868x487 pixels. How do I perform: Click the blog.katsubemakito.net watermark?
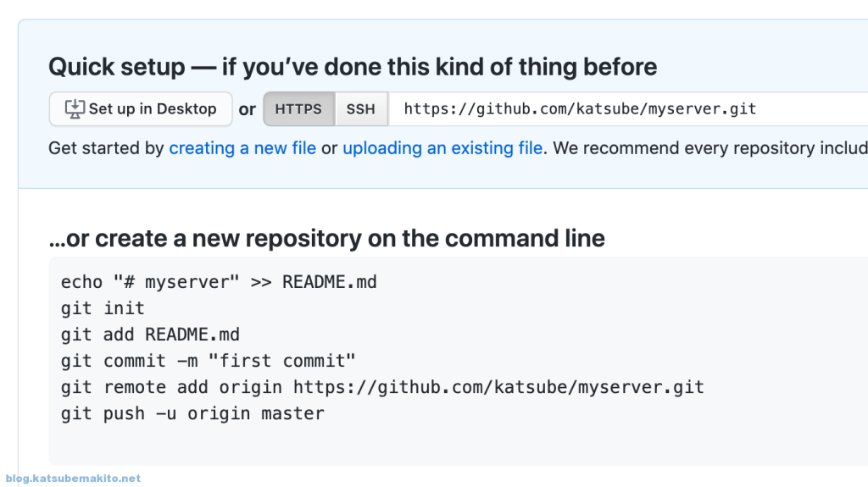click(73, 479)
